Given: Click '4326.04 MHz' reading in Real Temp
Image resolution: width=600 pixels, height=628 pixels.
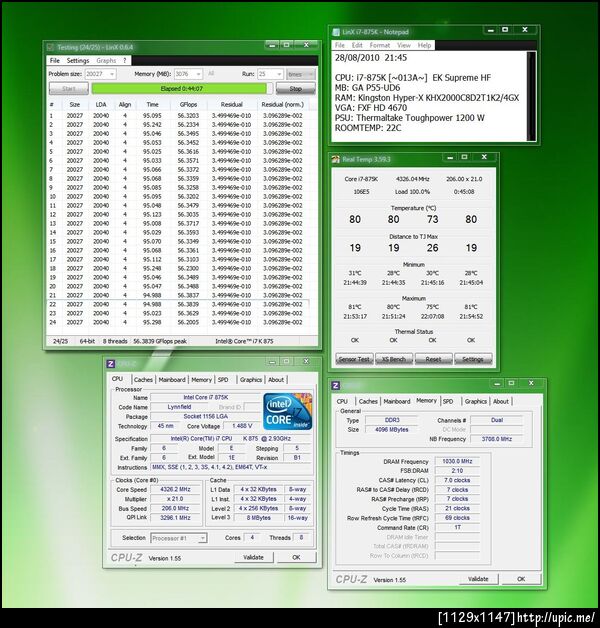Looking at the screenshot, I should pos(413,179).
